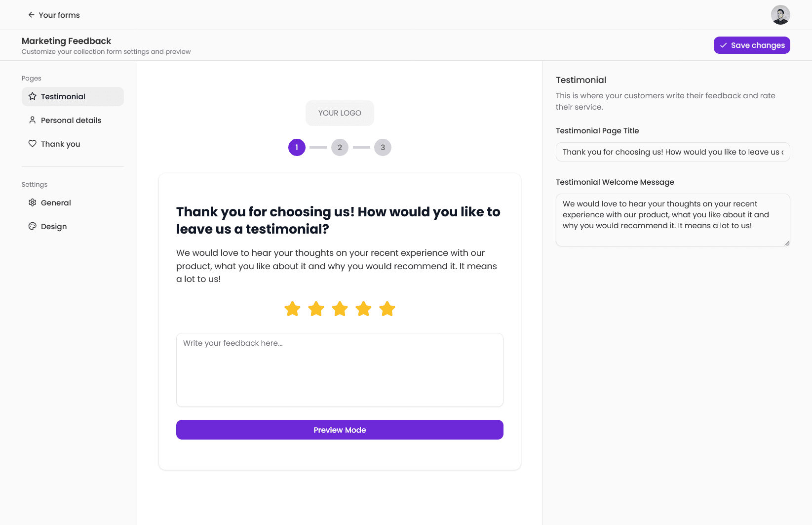812x525 pixels.
Task: Select the star icon beside Testimonial page
Action: pos(33,96)
